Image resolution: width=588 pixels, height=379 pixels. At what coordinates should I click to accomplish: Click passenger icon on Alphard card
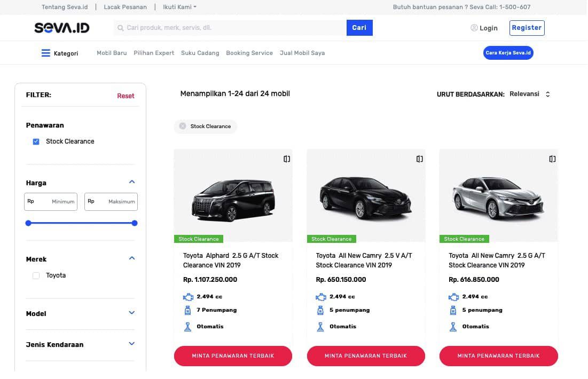pos(188,310)
